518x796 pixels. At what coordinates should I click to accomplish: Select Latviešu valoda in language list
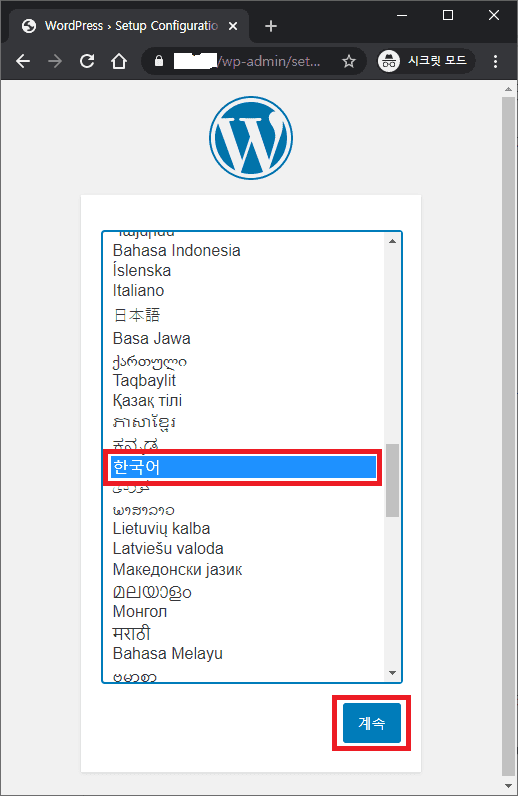pos(244,549)
